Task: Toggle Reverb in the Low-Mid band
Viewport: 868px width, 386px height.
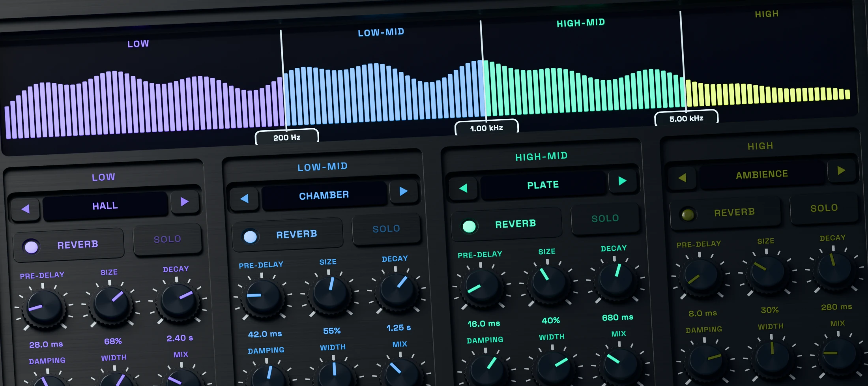Action: (x=288, y=235)
